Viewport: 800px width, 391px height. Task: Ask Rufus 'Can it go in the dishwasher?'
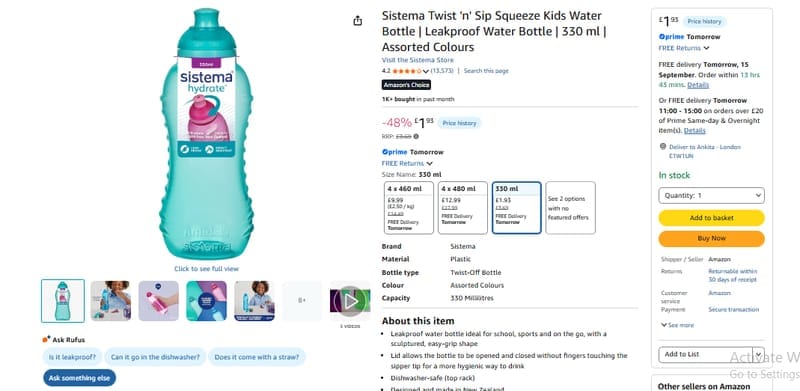pos(155,357)
